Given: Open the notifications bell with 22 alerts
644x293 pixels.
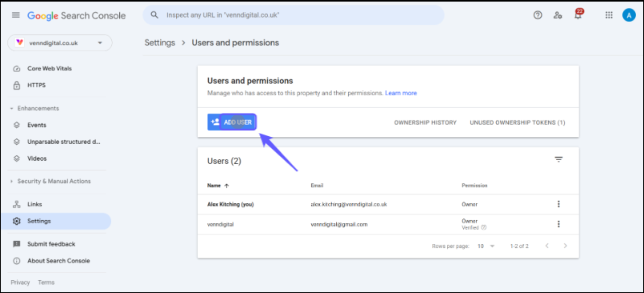Looking at the screenshot, I should (x=578, y=14).
